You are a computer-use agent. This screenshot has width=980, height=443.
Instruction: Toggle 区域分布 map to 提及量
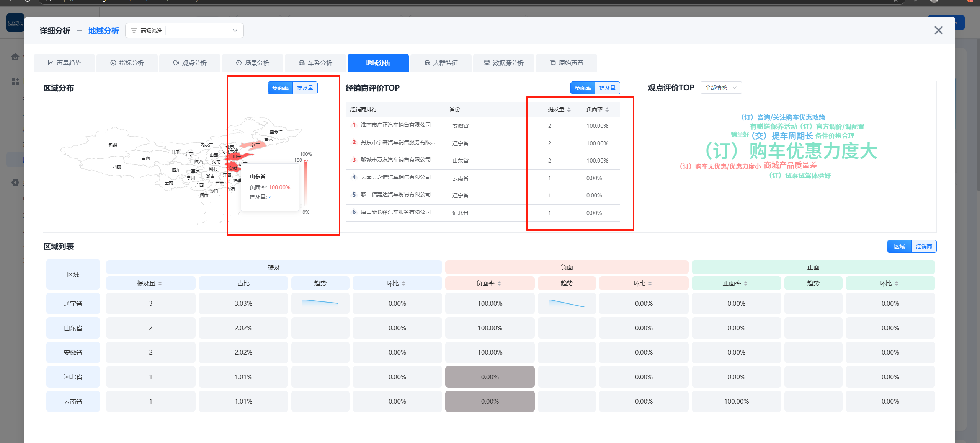[x=305, y=88]
